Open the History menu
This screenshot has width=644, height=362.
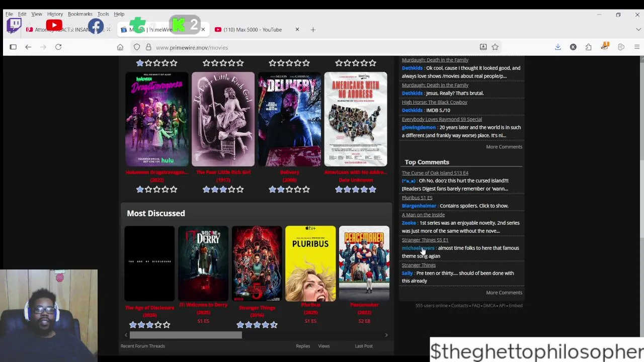pyautogui.click(x=55, y=14)
